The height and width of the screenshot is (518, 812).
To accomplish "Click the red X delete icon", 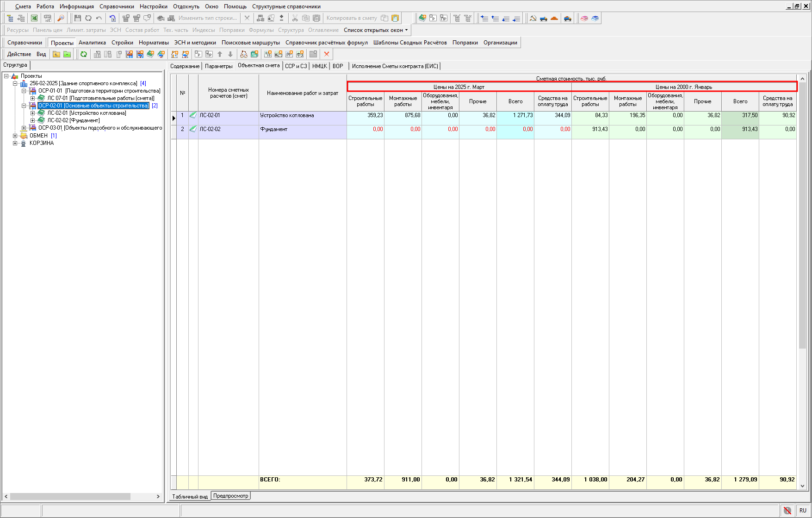I will click(327, 54).
